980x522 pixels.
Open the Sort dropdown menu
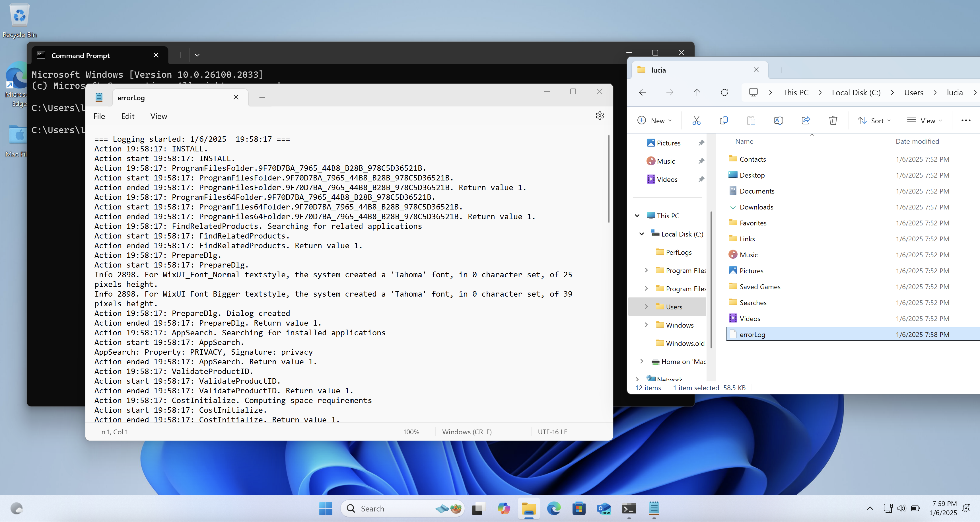click(874, 121)
